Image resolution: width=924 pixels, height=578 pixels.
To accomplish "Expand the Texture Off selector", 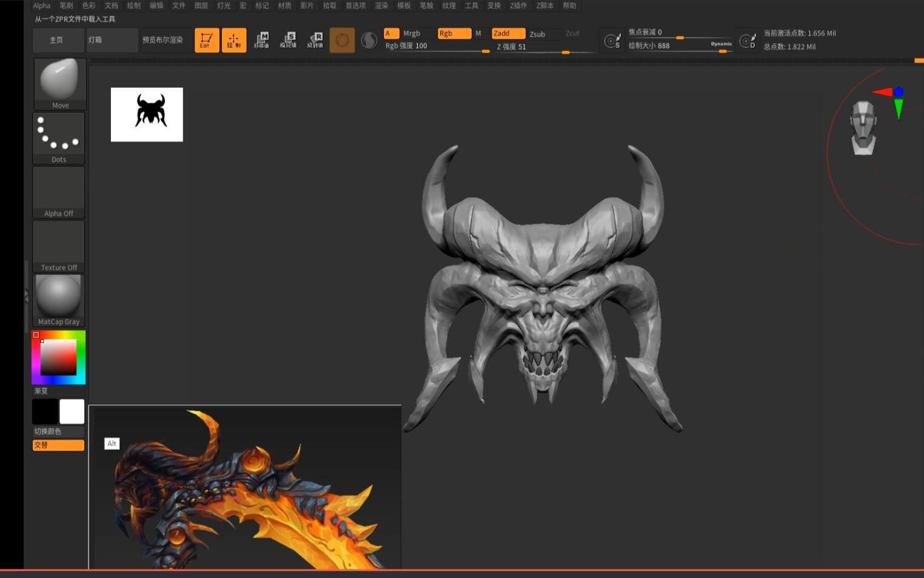I will click(x=59, y=243).
